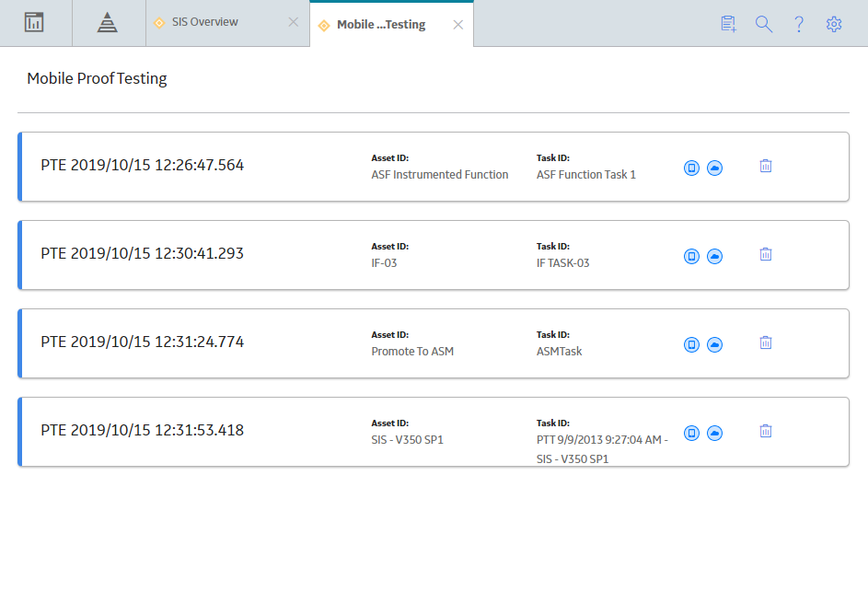Click task text PTT 9/9/2013 9:27:04 AM
Viewport: 868px width, 603px height.
pos(599,440)
